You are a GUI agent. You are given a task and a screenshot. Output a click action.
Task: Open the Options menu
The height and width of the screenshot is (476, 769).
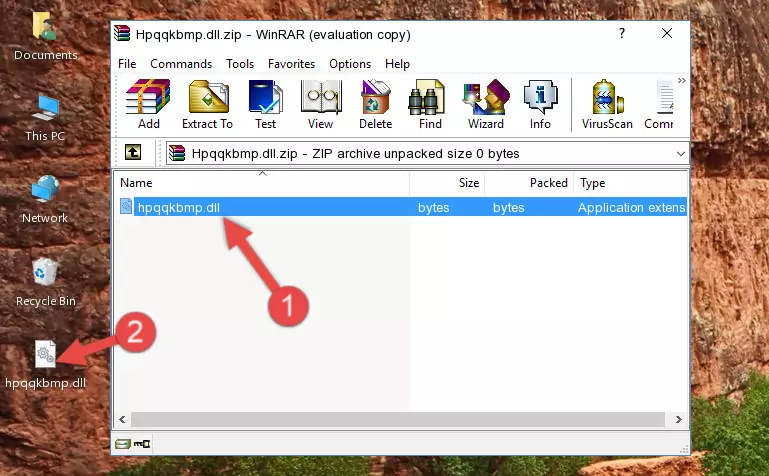(350, 64)
